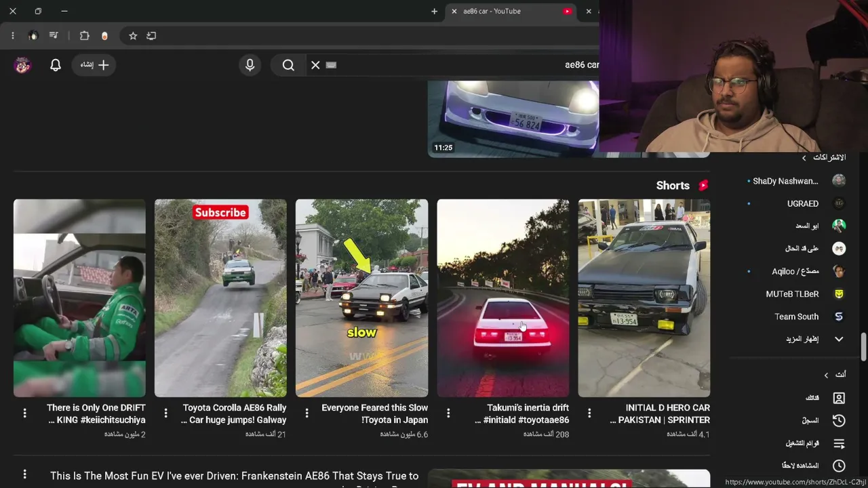Open options for 'Everyone Feared this Slow' short

point(307,413)
